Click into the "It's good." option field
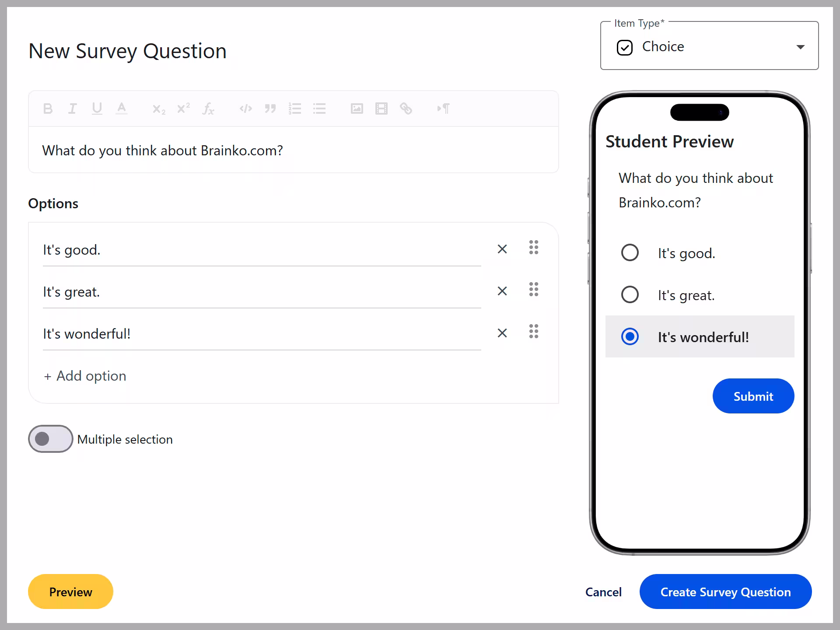 pyautogui.click(x=262, y=250)
